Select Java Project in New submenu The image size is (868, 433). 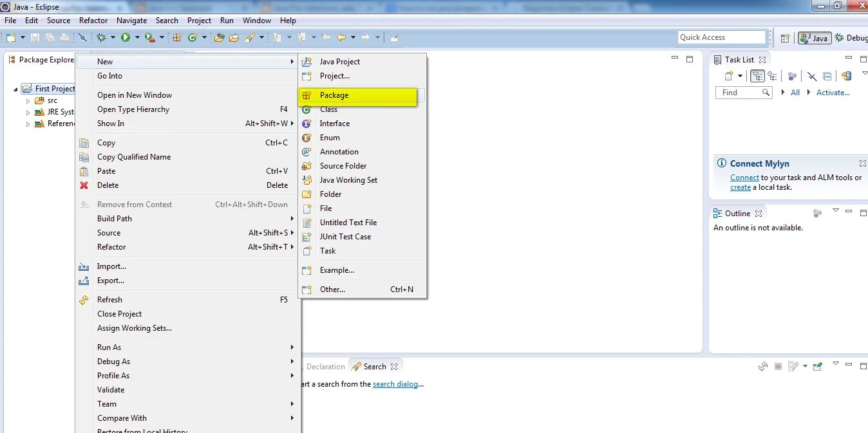pos(362,62)
